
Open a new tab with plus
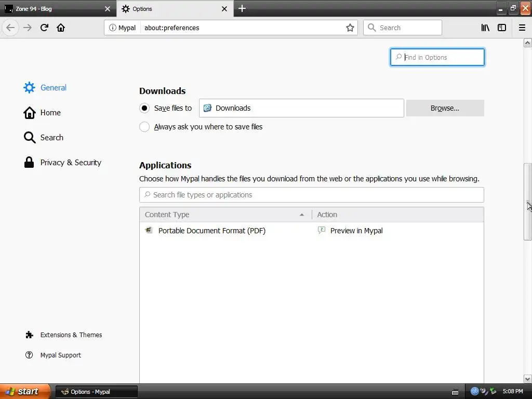pos(242,8)
